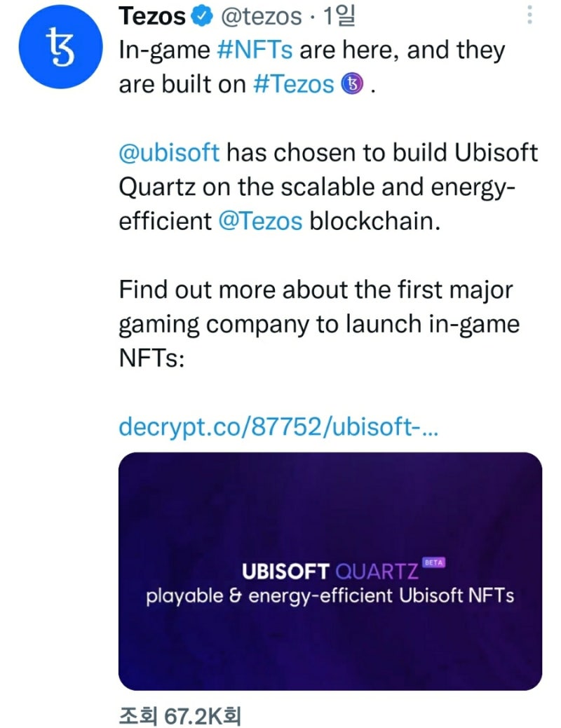561x728 pixels.
Task: Open the #NFTs hashtag
Action: (x=250, y=50)
